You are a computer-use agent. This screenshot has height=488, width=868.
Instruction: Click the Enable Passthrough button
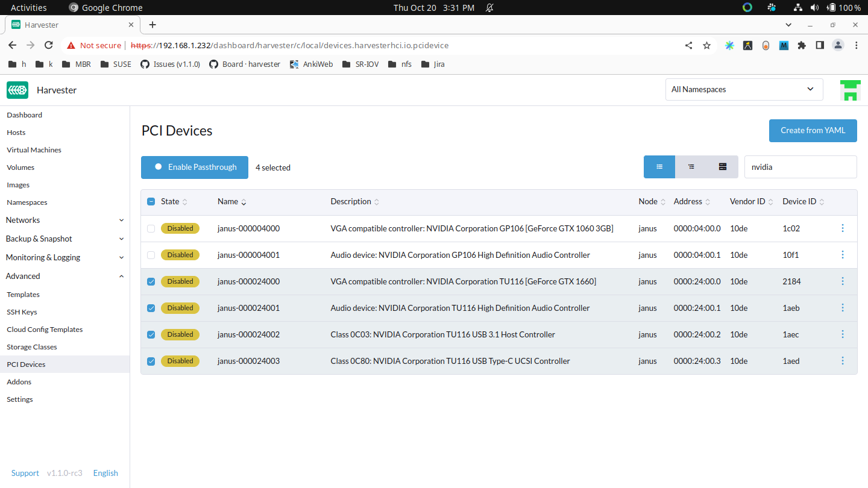(194, 167)
